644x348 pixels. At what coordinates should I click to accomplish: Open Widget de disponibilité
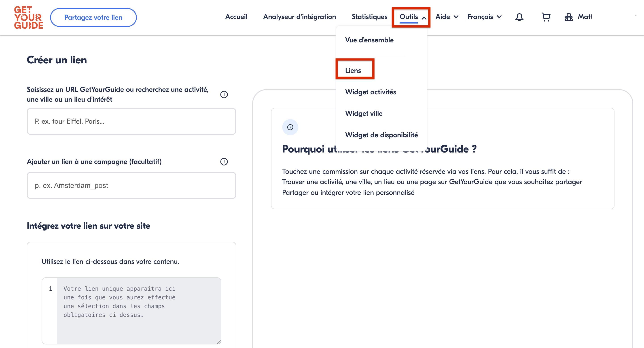click(381, 135)
